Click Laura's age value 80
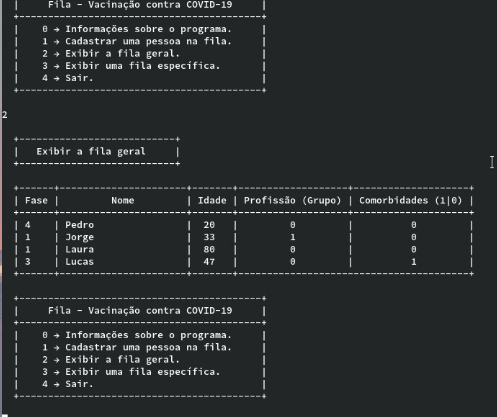The image size is (497, 417). tap(209, 249)
